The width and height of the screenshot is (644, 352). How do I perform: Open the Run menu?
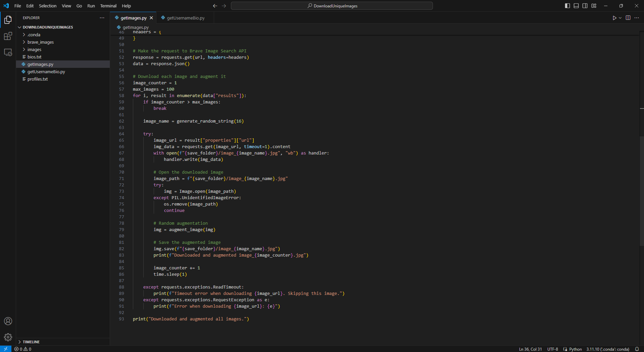pos(91,6)
